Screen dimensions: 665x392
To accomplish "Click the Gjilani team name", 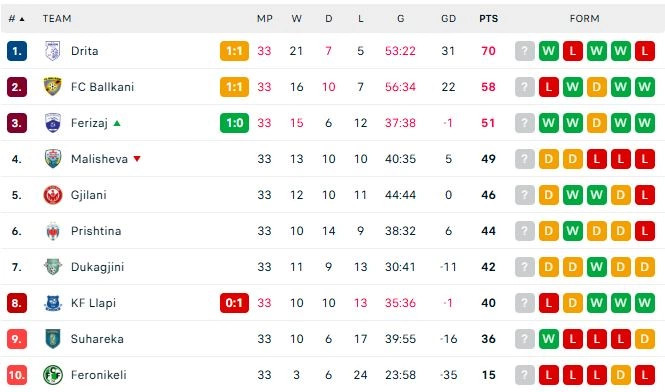I will coord(89,195).
